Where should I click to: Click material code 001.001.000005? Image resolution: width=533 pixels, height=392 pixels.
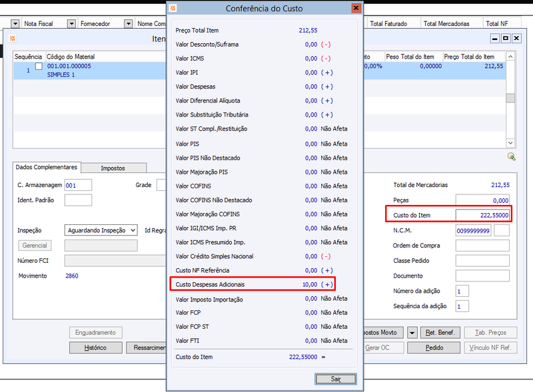tap(69, 66)
